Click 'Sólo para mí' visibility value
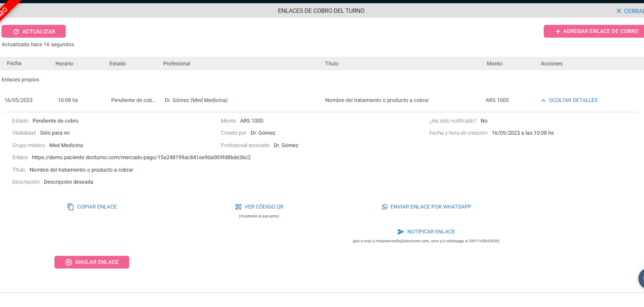The width and height of the screenshot is (644, 307). (x=55, y=133)
